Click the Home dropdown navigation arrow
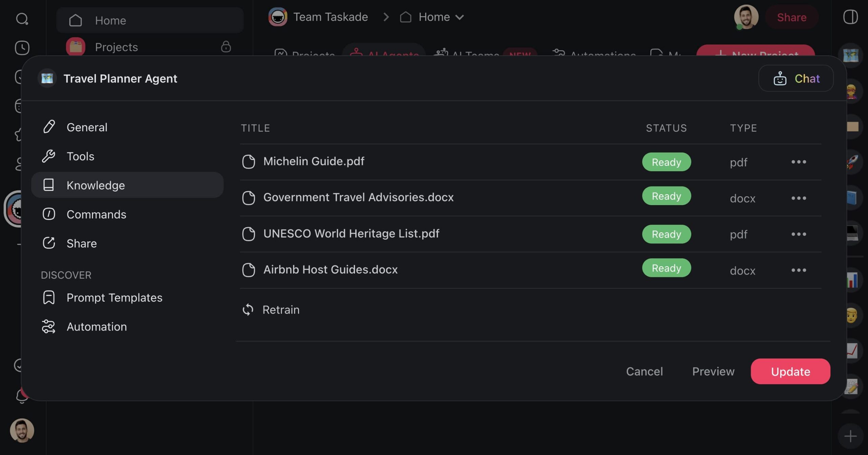Viewport: 868px width, 455px height. click(459, 17)
